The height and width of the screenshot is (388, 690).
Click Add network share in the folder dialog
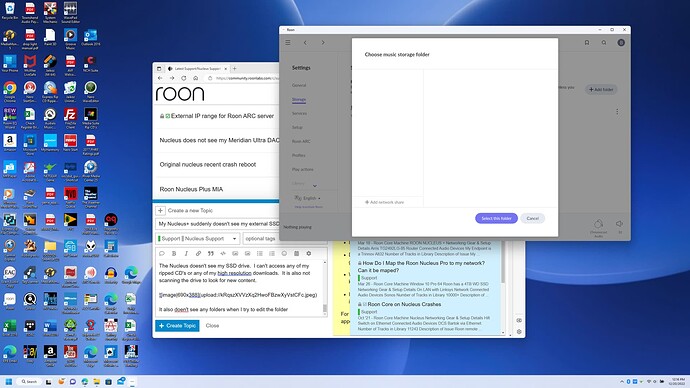click(384, 202)
